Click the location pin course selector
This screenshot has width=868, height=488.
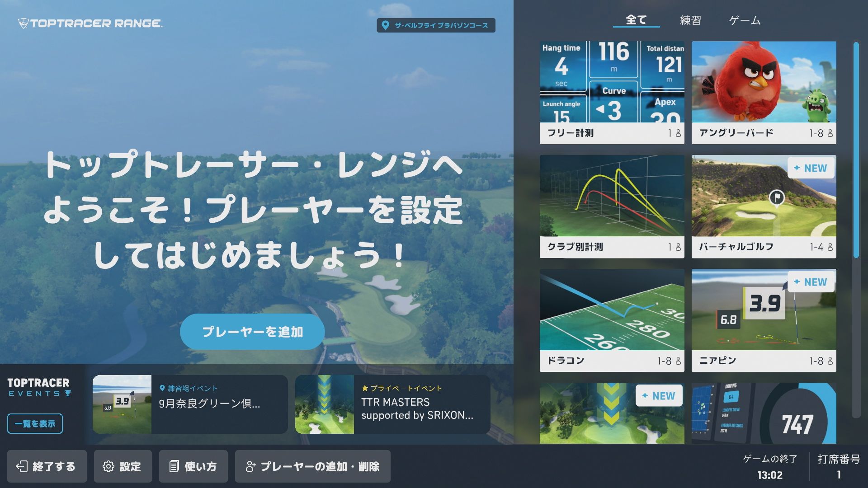tap(436, 25)
